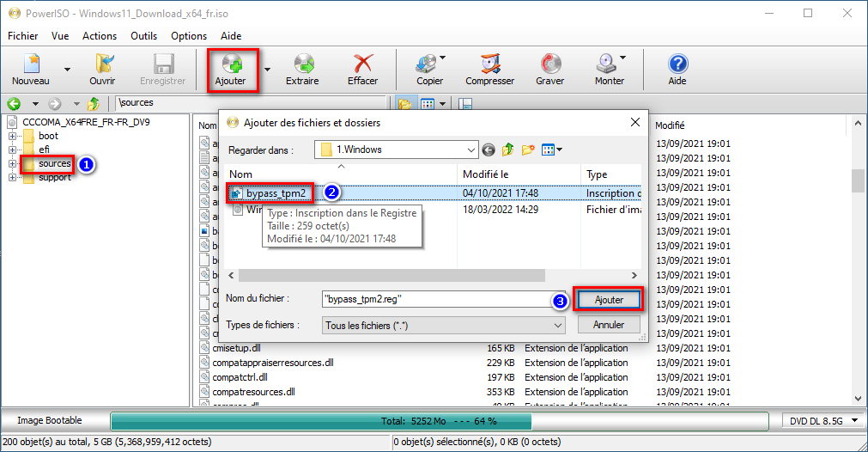Click the Graver disc icon

(x=549, y=64)
